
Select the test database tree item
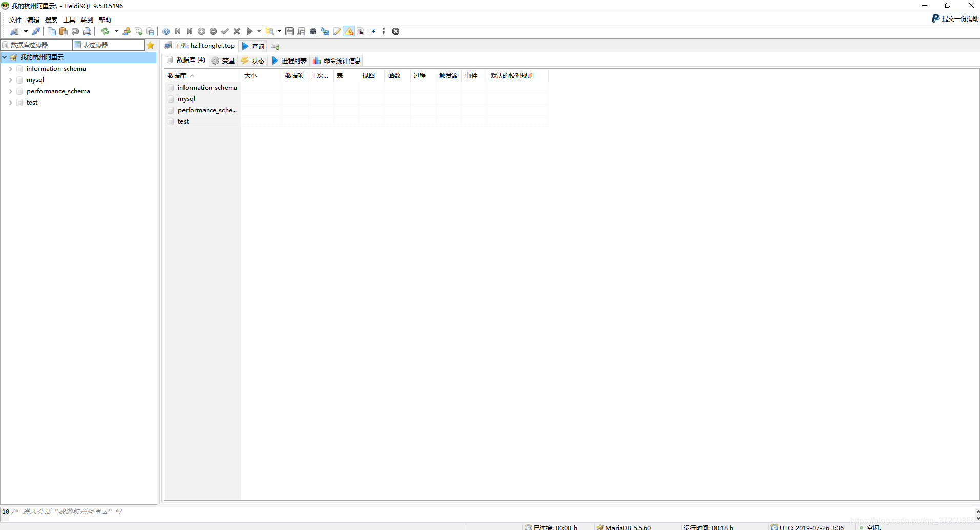coord(32,103)
